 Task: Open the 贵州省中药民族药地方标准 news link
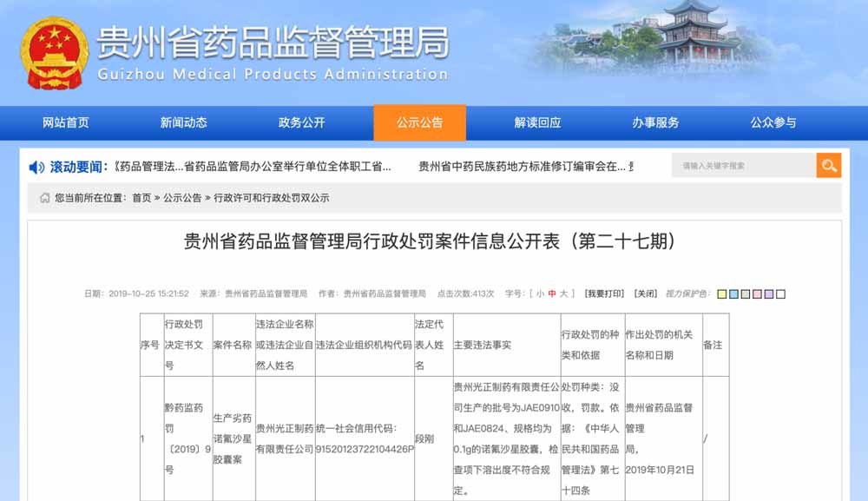pos(521,166)
